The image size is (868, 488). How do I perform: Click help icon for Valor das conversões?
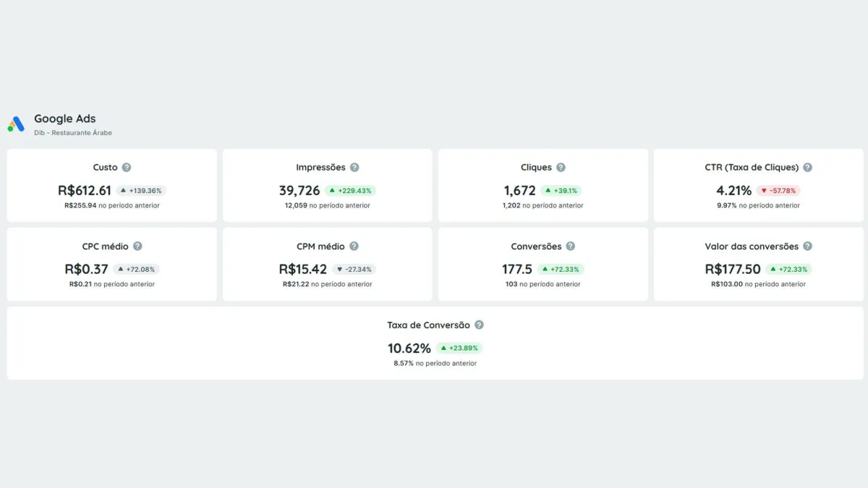click(x=807, y=246)
